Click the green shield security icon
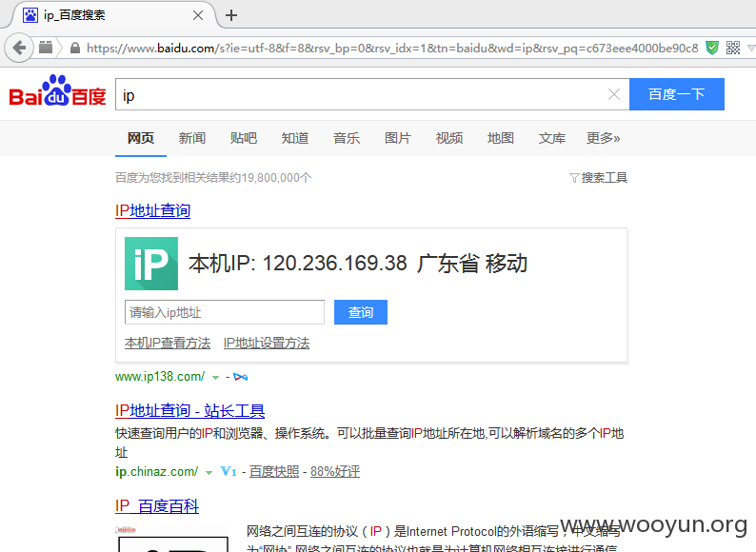The height and width of the screenshot is (552, 756). (x=711, y=48)
